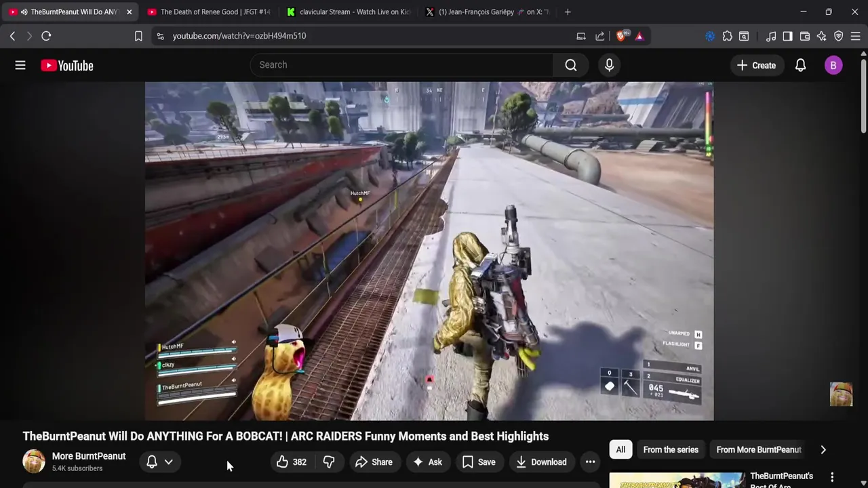Install/cast screen icon in address bar

(x=581, y=36)
